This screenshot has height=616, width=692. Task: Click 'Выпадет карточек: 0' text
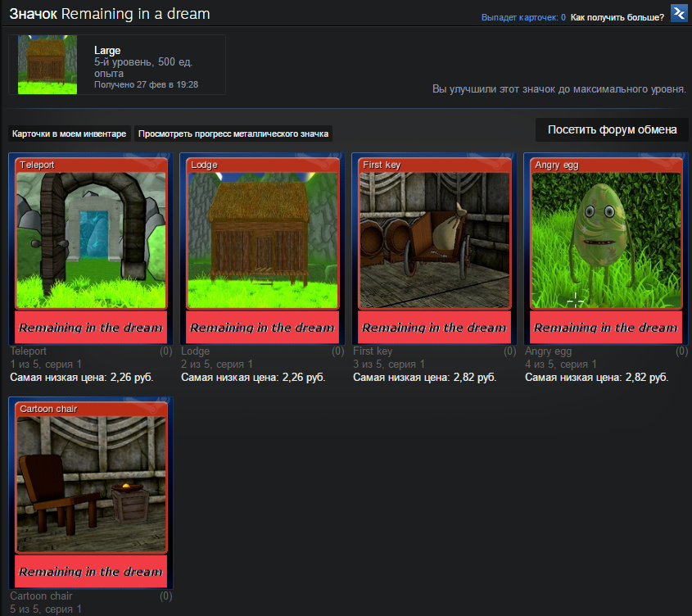[x=523, y=18]
